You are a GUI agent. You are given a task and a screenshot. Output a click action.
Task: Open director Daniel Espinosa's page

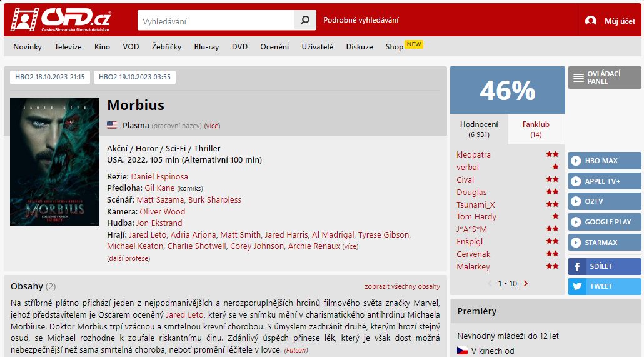(159, 176)
